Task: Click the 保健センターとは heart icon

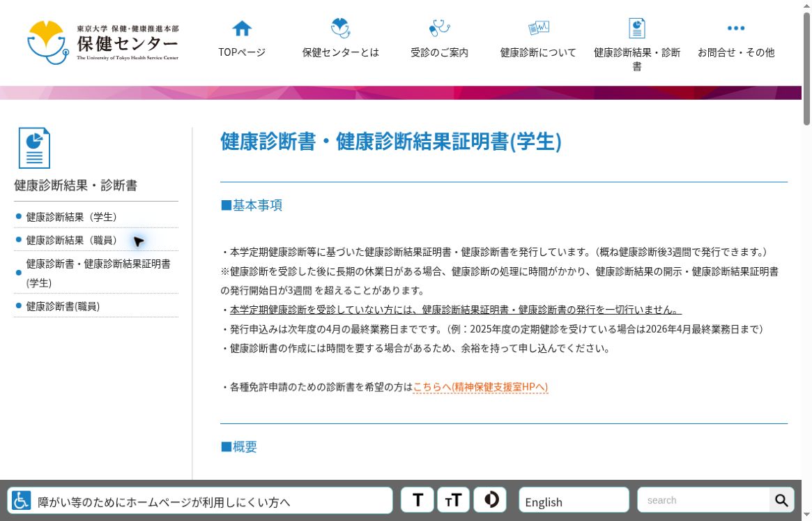Action: point(340,28)
